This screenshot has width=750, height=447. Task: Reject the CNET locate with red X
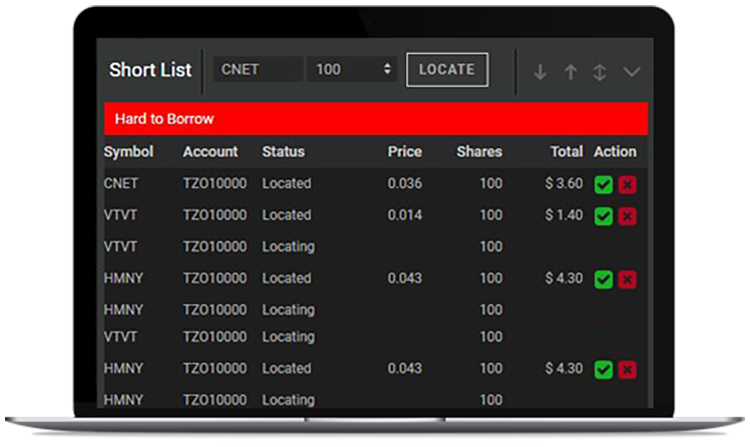click(x=627, y=184)
